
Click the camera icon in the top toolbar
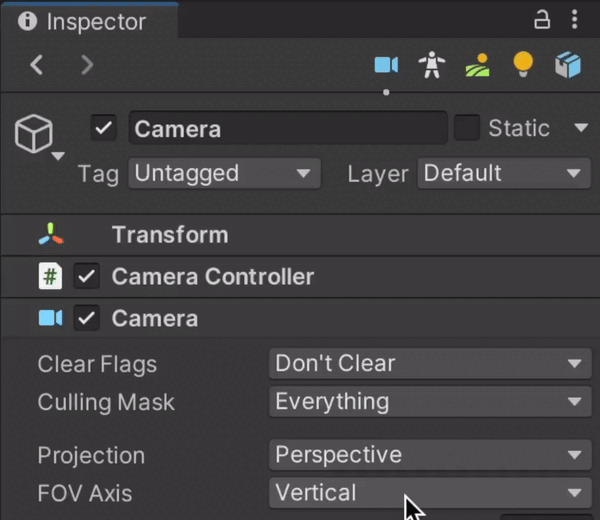coord(386,65)
